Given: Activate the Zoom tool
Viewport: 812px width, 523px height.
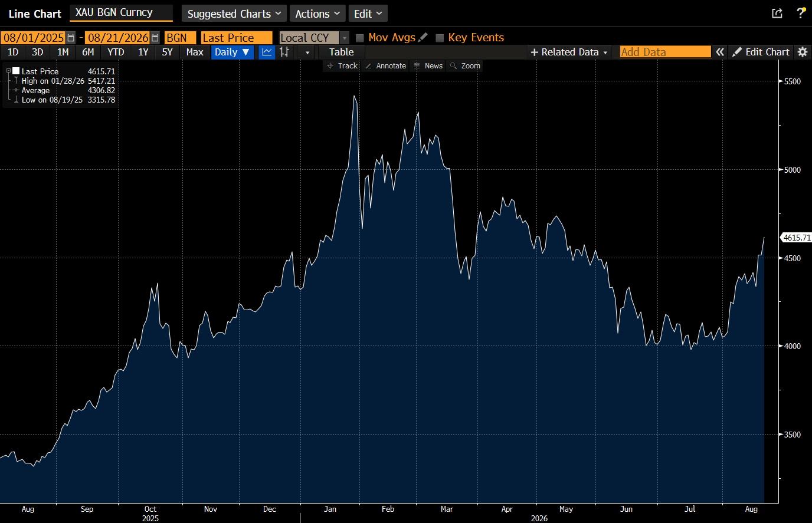Looking at the screenshot, I should [465, 66].
